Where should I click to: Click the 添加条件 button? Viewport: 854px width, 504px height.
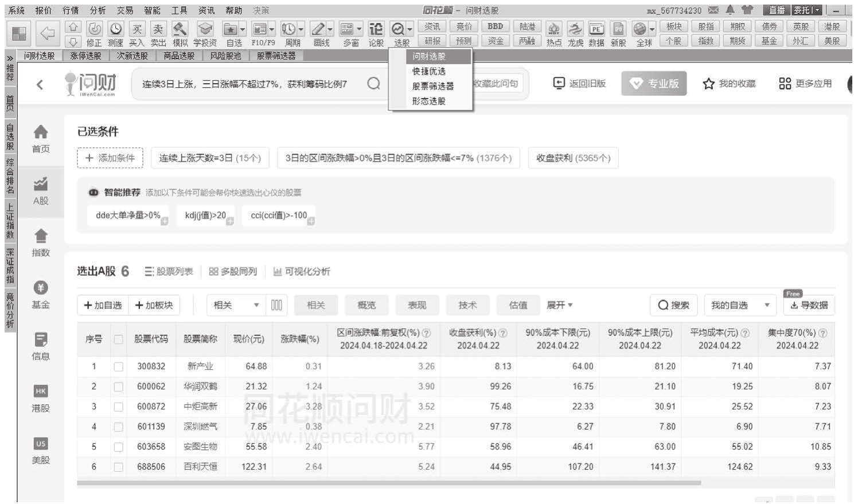pyautogui.click(x=110, y=158)
